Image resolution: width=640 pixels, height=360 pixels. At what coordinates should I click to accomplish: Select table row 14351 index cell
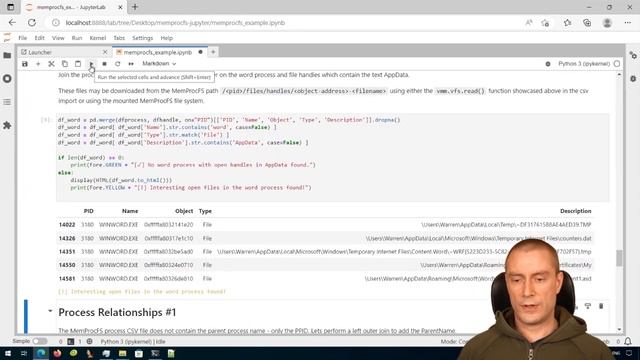point(67,251)
